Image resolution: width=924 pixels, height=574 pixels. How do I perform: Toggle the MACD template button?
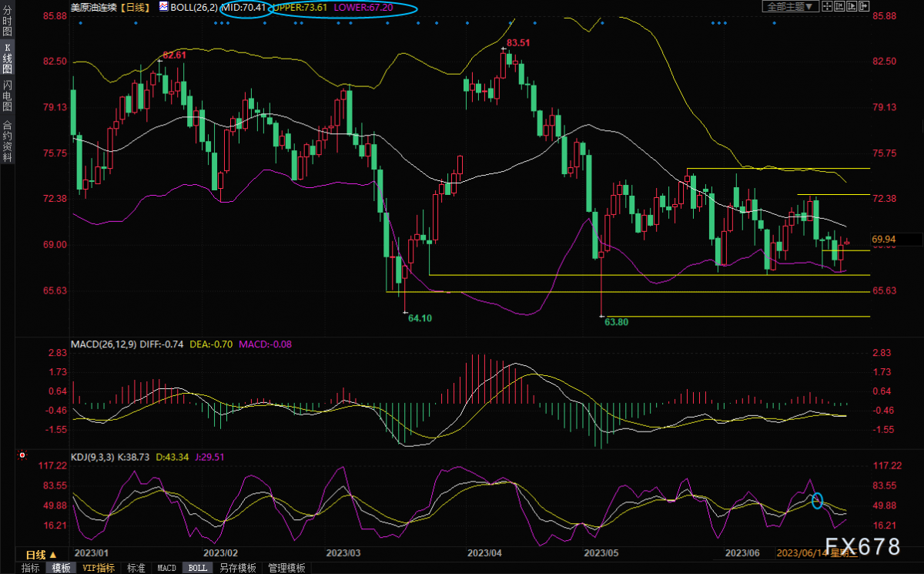pyautogui.click(x=166, y=568)
